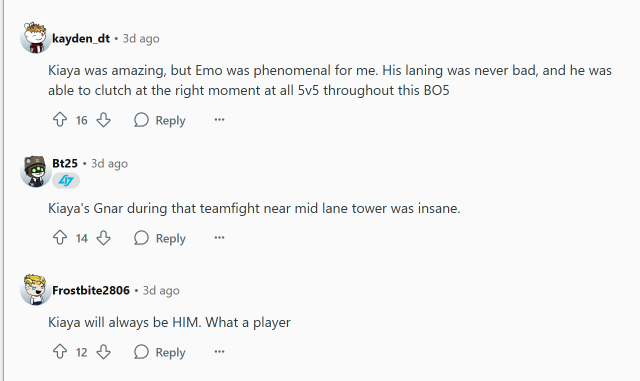Open more options for Frostbite2806's comment

click(x=220, y=352)
